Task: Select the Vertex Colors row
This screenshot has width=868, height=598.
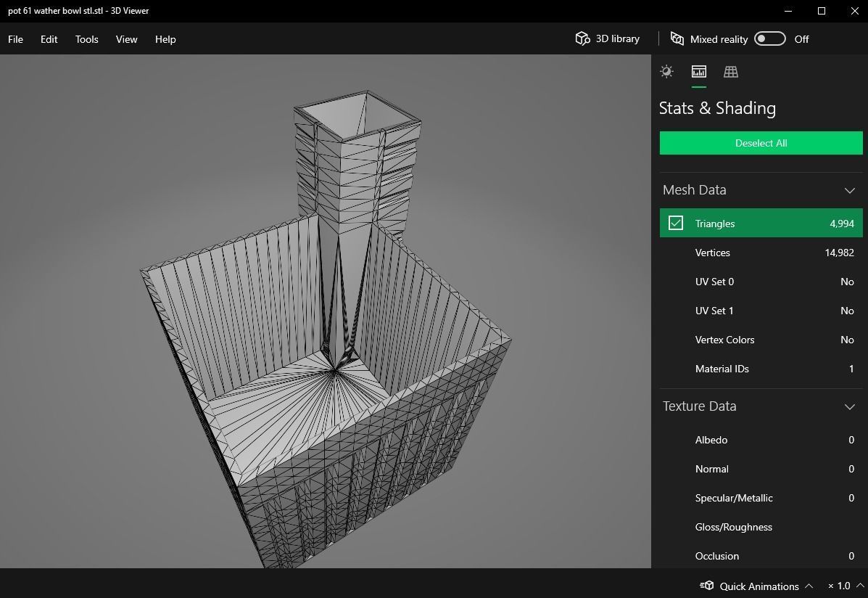Action: coord(761,340)
